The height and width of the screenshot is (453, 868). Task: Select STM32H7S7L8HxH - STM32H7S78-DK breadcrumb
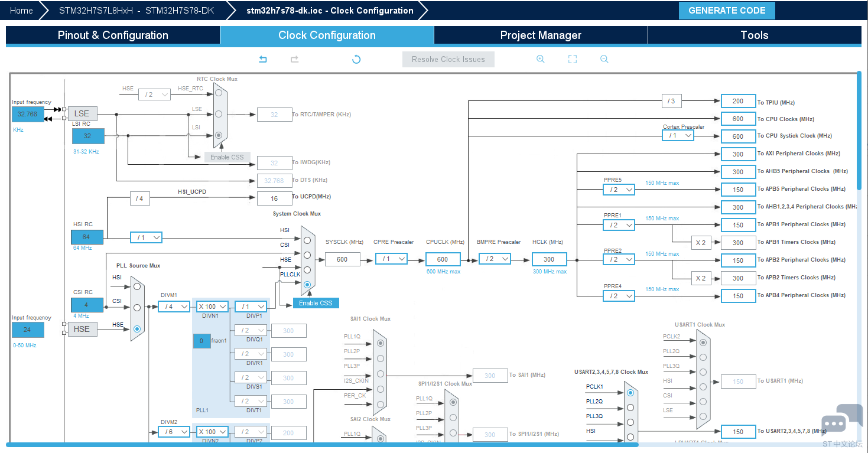click(x=136, y=11)
